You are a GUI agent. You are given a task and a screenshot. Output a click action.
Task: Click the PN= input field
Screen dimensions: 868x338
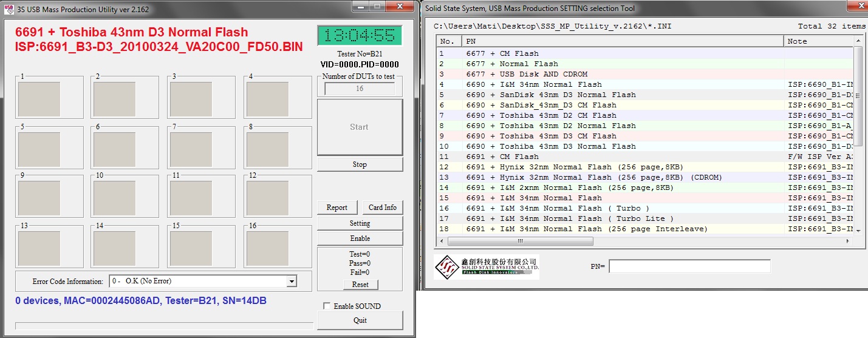coord(689,266)
